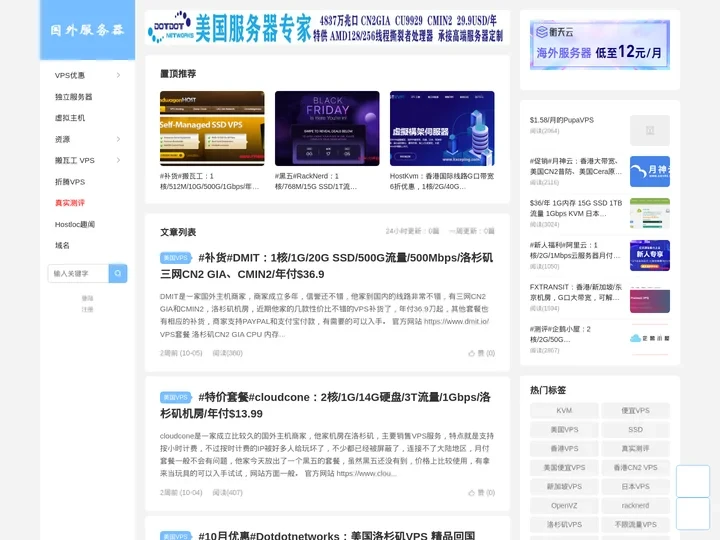Select the SSD tag
The height and width of the screenshot is (540, 720).
click(636, 430)
